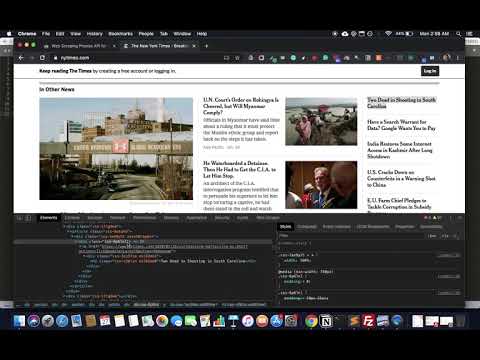Collapse the article element in DOM tree
480x360 pixels.
click(68, 231)
